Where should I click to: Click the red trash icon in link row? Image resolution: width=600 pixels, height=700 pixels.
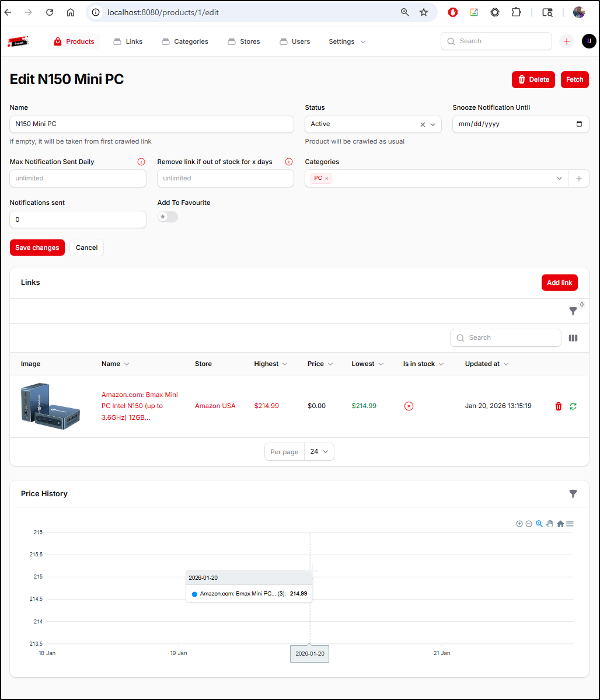(x=558, y=406)
